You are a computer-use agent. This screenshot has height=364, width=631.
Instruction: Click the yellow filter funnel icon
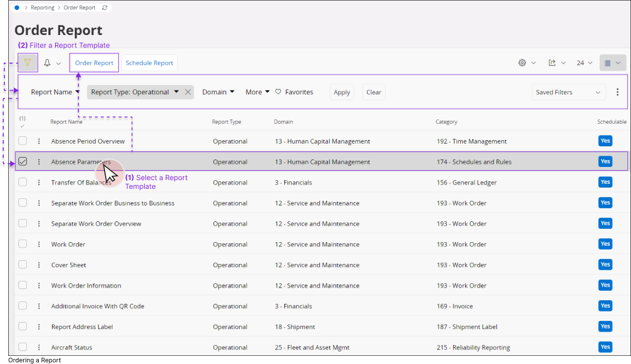click(28, 63)
